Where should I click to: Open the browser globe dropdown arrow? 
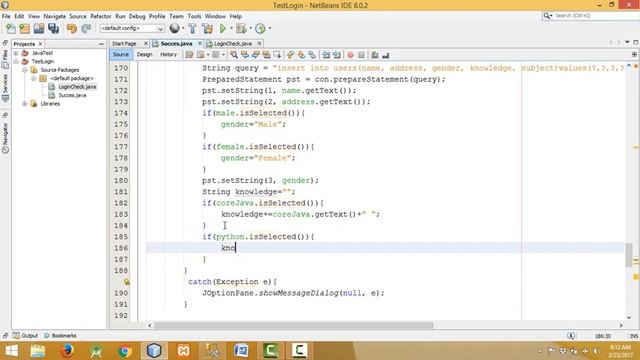pyautogui.click(x=183, y=28)
